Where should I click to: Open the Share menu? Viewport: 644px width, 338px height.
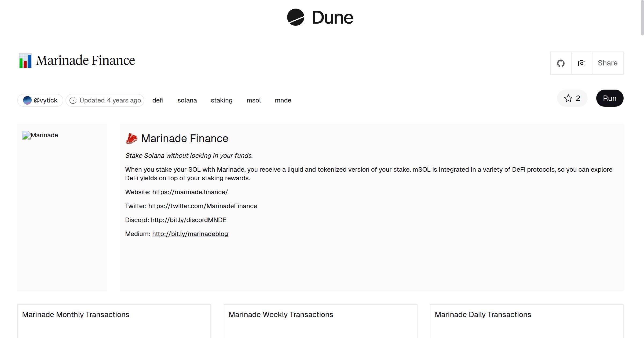pos(608,63)
